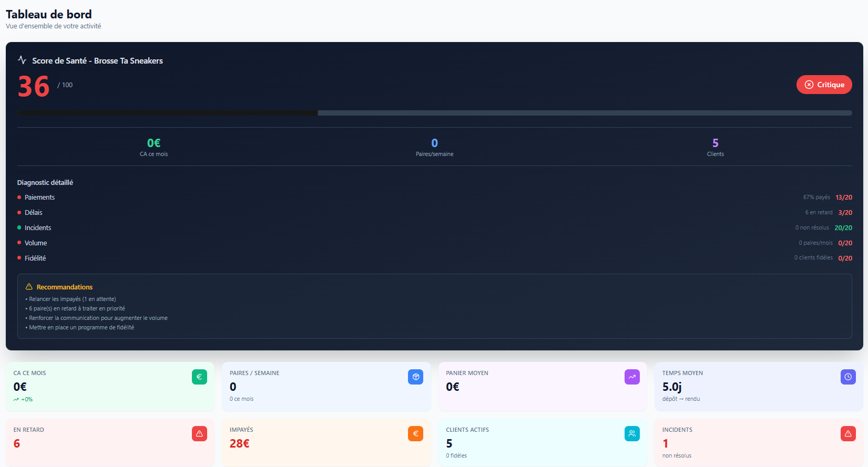
Task: Click the 5 Clients summary value
Action: [x=715, y=143]
